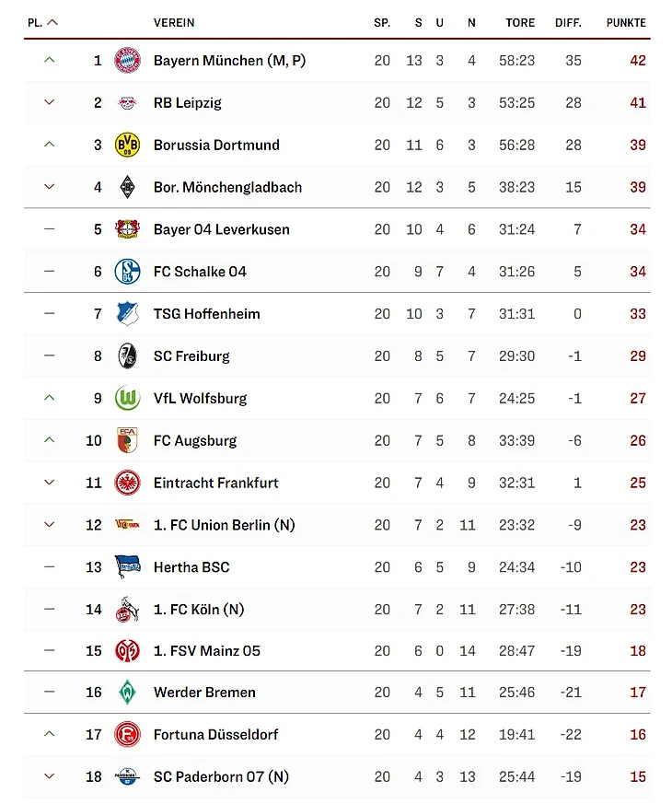Click the FC Schalke 04 logo
This screenshot has width=672, height=804.
127,272
